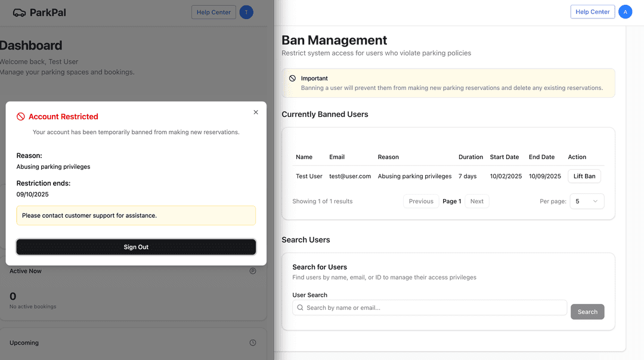This screenshot has height=360, width=644.
Task: Click the clock icon on the Upcoming card
Action: 252,342
